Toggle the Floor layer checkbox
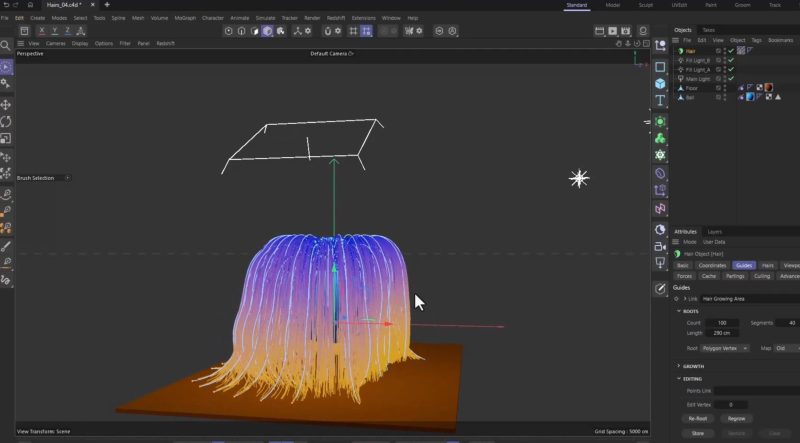This screenshot has height=443, width=800. pyautogui.click(x=718, y=88)
